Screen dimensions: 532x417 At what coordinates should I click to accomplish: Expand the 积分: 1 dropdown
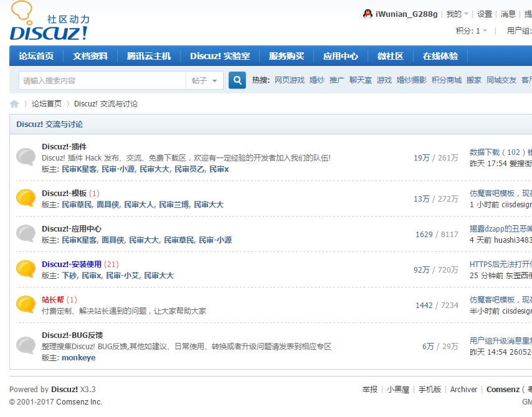coord(472,31)
